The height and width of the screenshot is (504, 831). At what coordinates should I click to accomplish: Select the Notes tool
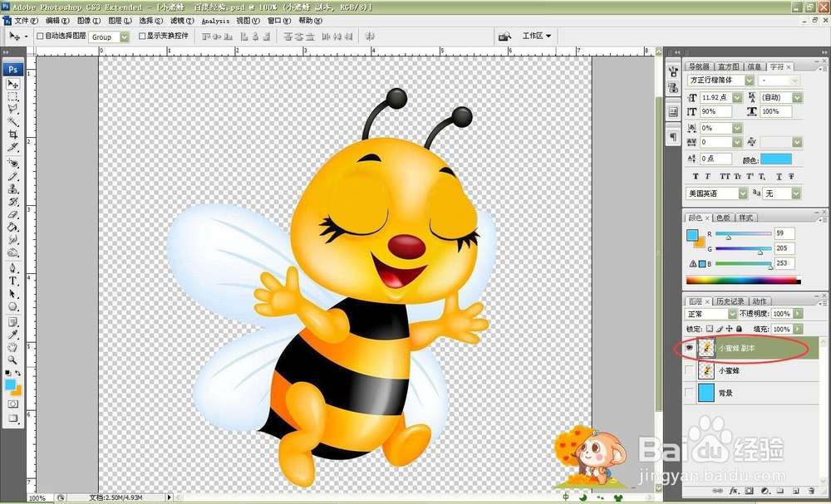(x=12, y=322)
